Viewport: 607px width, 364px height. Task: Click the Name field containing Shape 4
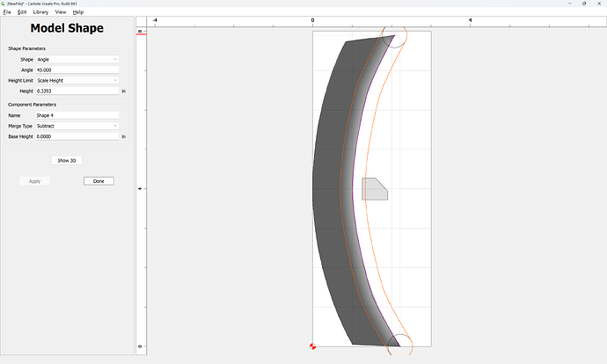point(77,115)
